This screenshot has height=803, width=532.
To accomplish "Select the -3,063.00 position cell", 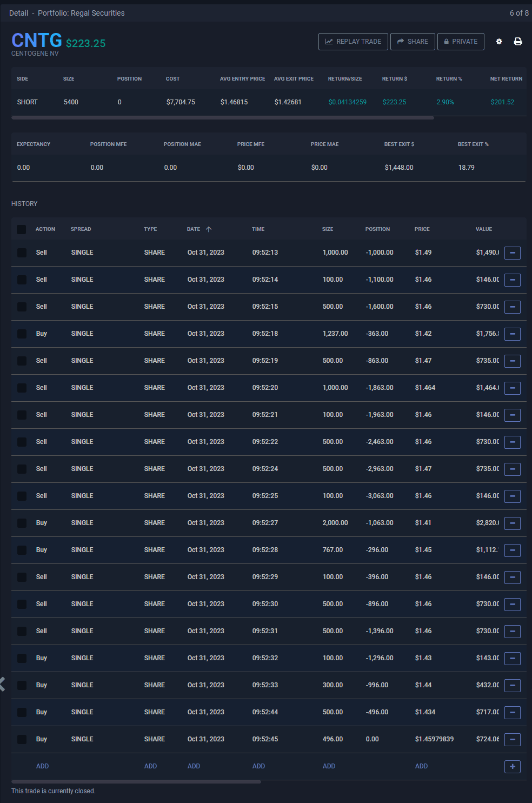I will [380, 496].
